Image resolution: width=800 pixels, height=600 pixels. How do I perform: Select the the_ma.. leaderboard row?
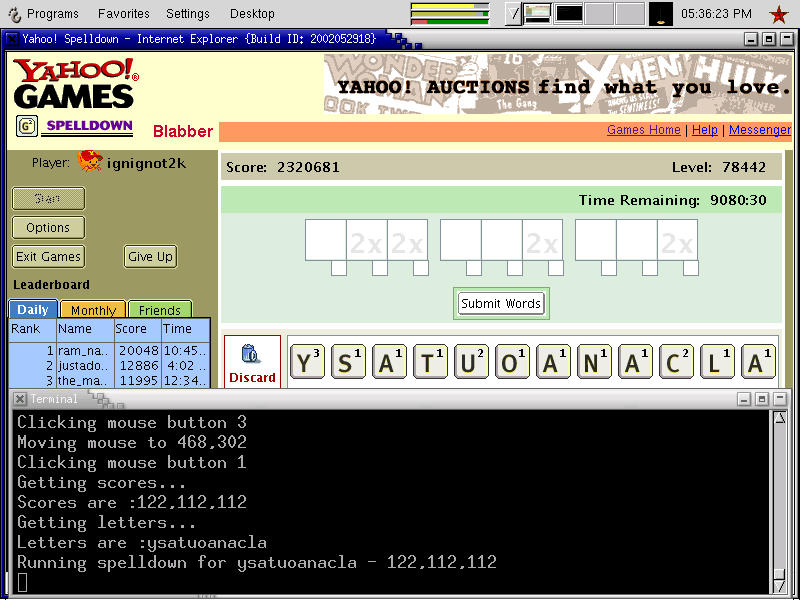pos(109,381)
